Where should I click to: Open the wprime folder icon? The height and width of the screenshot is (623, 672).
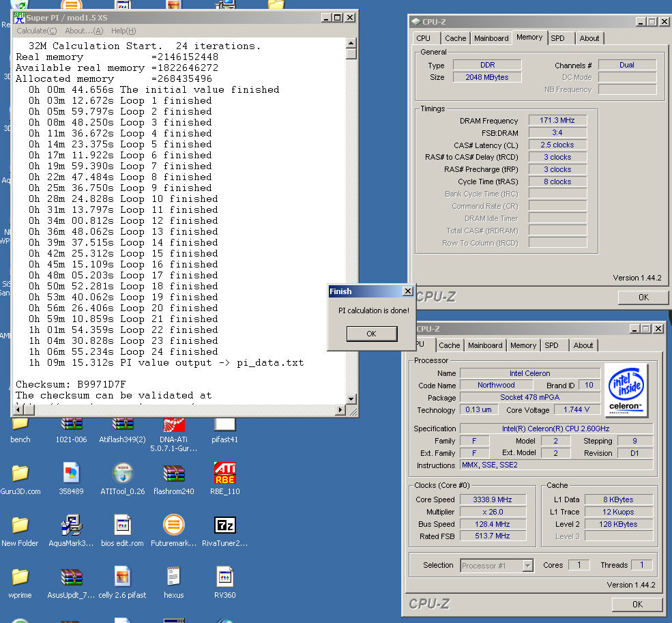tap(20, 577)
